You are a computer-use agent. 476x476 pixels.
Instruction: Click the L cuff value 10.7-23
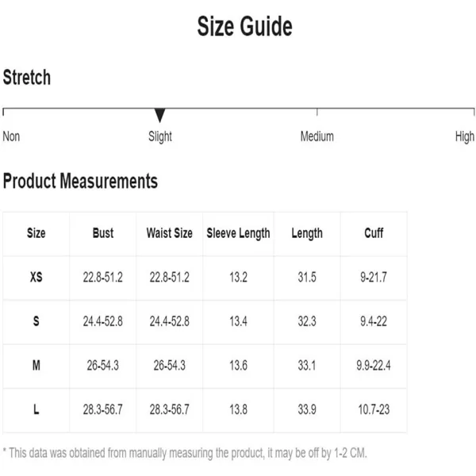[374, 409]
